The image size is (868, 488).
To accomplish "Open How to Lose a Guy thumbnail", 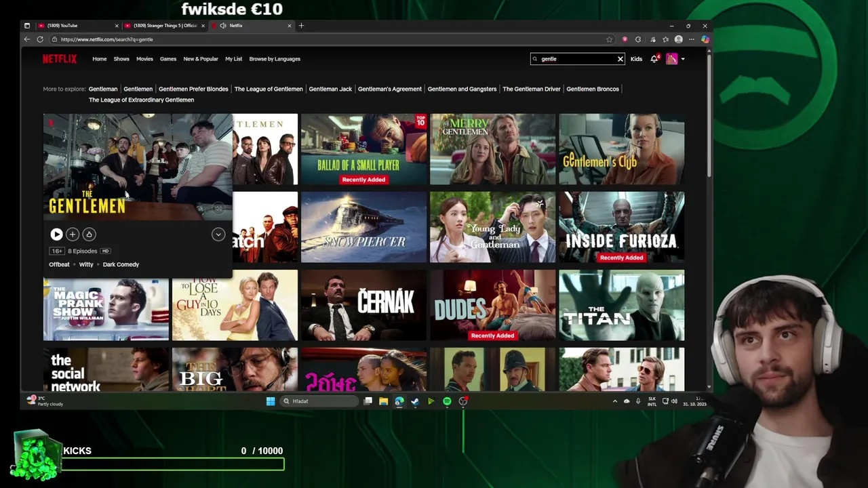I will pos(235,305).
